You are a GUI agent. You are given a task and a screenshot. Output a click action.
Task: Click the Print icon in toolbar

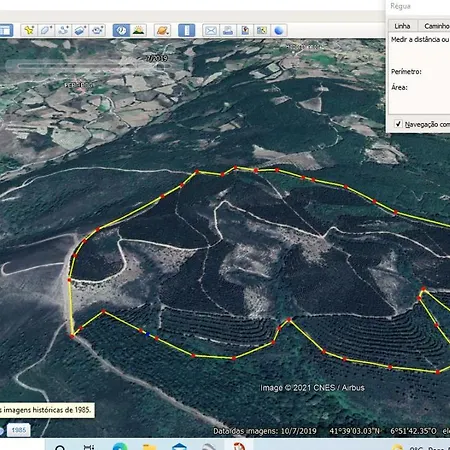[x=228, y=31]
